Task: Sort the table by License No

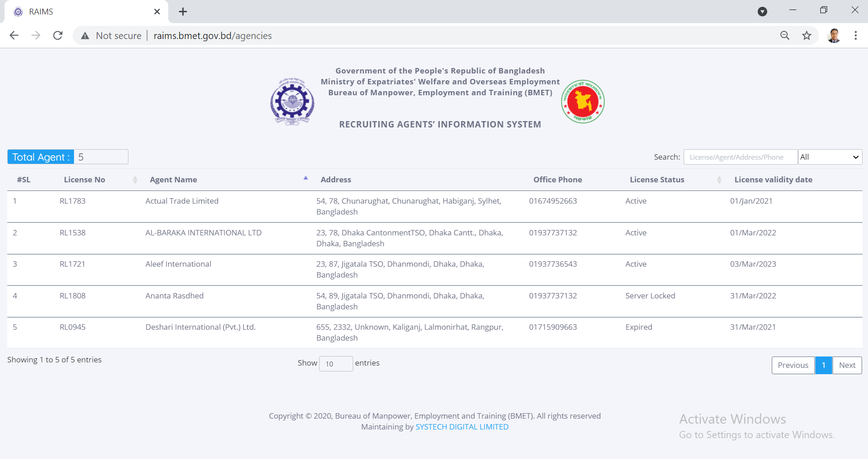Action: 84,180
